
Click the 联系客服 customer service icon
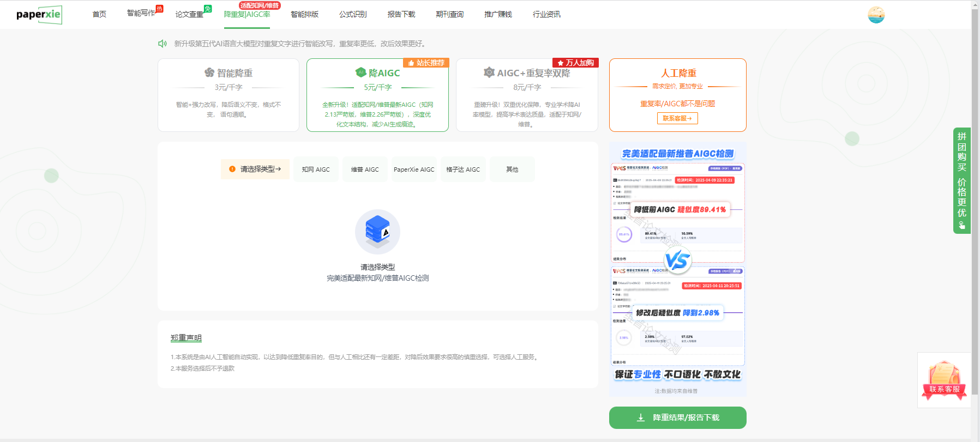[x=944, y=380]
